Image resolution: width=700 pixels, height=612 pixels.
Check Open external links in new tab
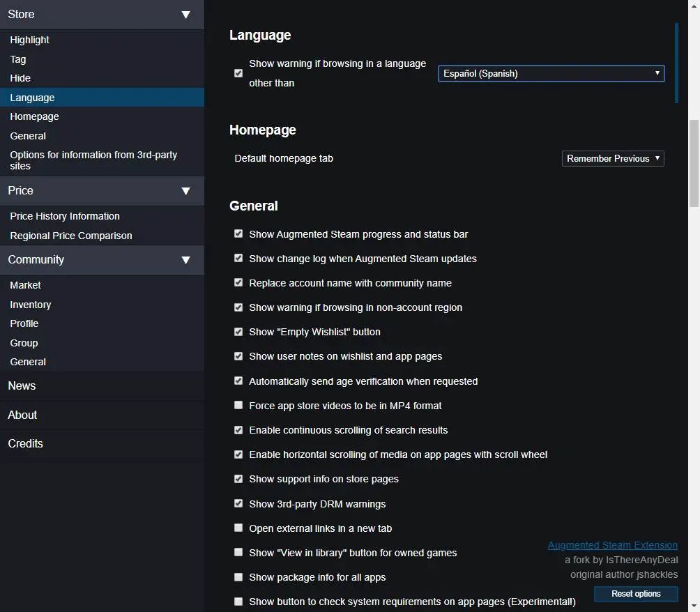click(x=238, y=528)
